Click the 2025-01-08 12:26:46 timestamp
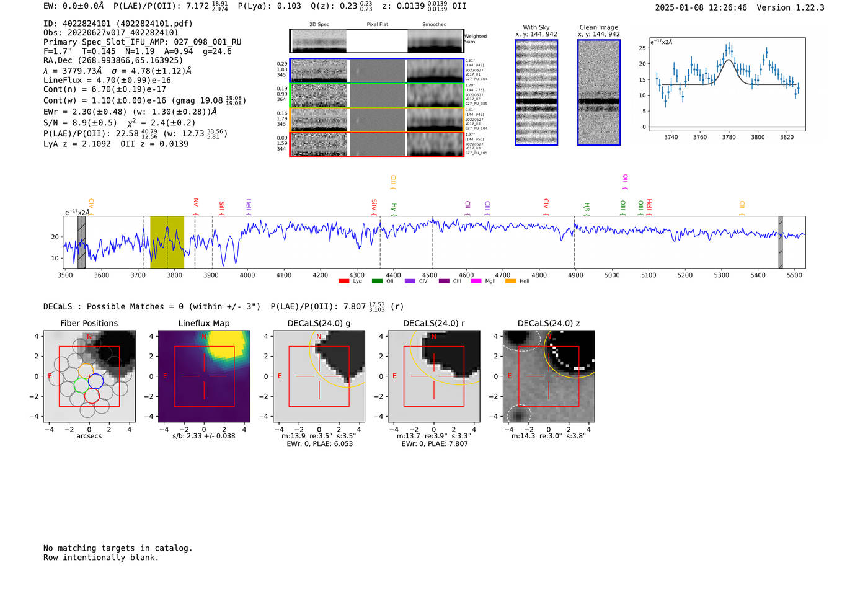The width and height of the screenshot is (868, 591). tap(701, 7)
